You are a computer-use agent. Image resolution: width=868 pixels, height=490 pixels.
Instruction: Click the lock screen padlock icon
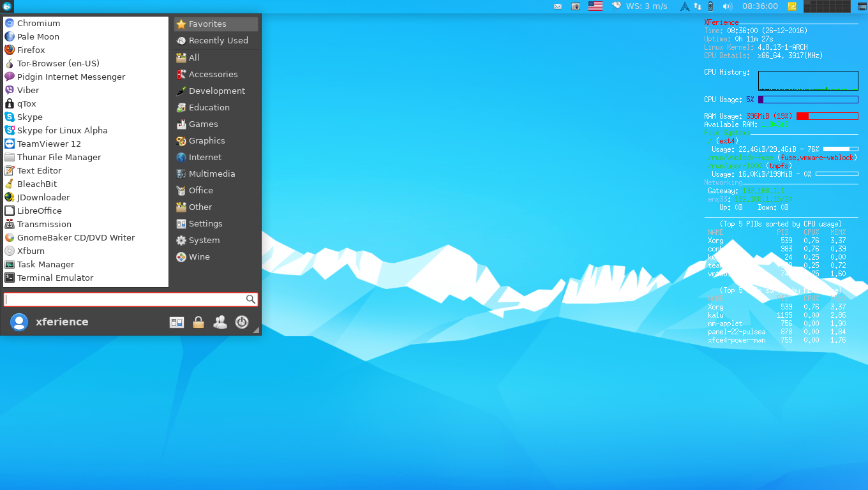click(198, 322)
